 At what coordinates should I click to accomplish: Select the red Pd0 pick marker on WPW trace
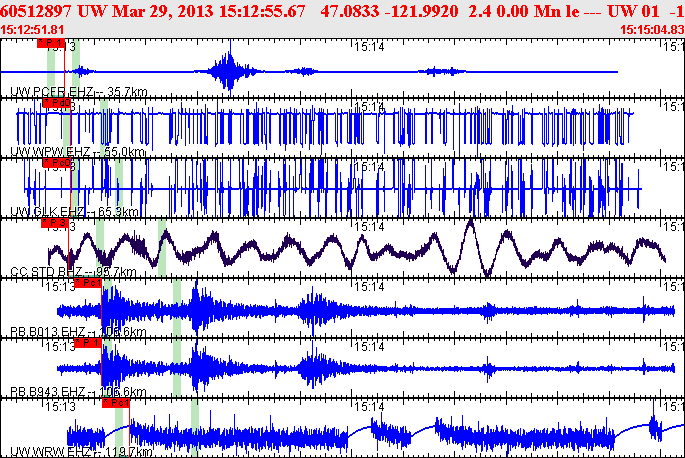(56, 103)
